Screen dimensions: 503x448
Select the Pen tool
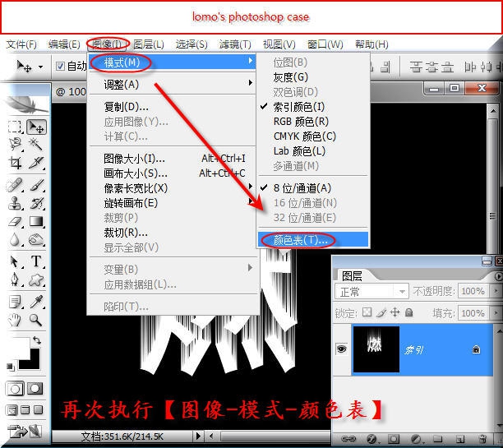[15, 279]
